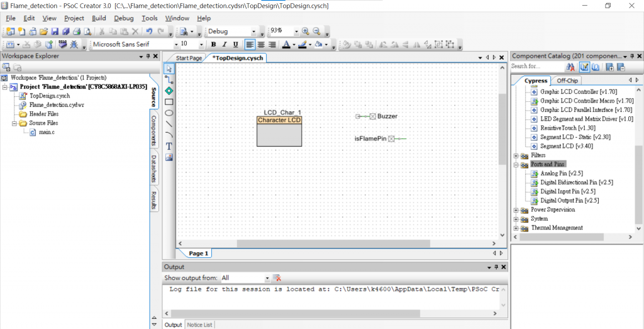Open the Tools menu
The image size is (644, 329).
tap(150, 18)
